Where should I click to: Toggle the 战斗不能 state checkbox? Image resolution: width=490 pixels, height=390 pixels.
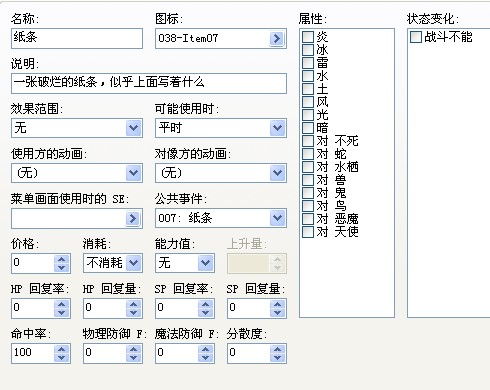(x=416, y=37)
